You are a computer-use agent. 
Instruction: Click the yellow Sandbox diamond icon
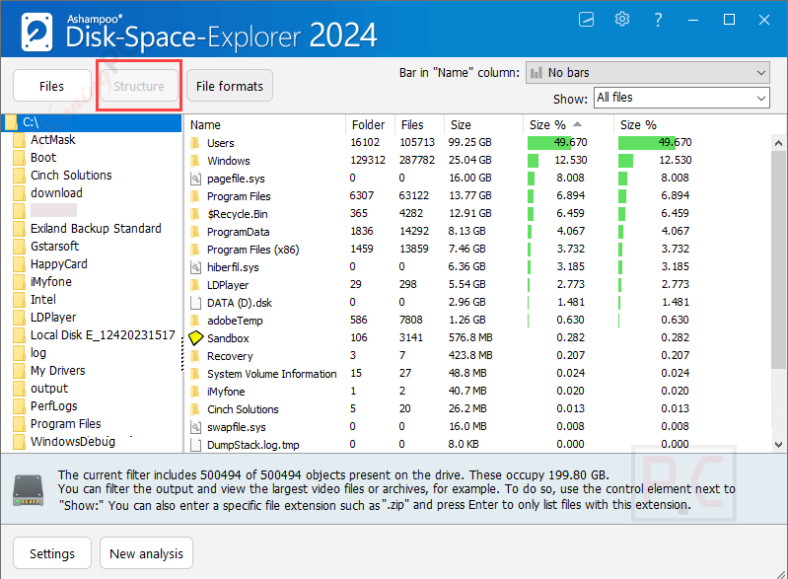coord(195,338)
